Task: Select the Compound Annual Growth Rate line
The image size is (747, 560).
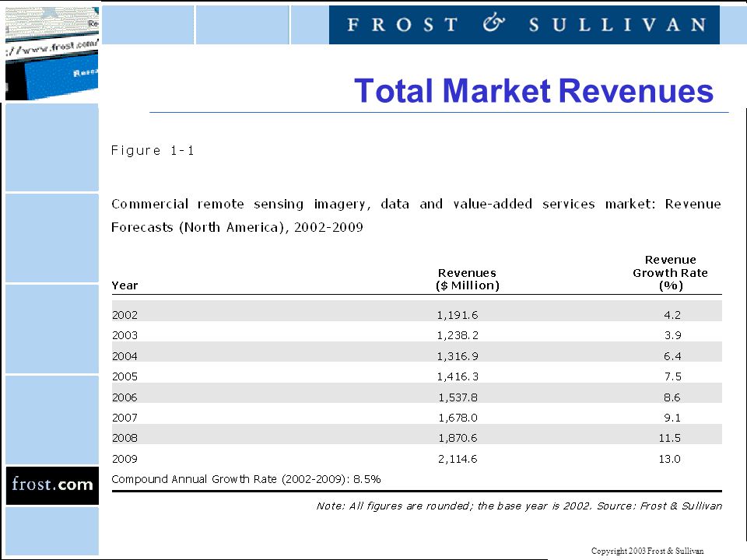Action: (x=246, y=480)
